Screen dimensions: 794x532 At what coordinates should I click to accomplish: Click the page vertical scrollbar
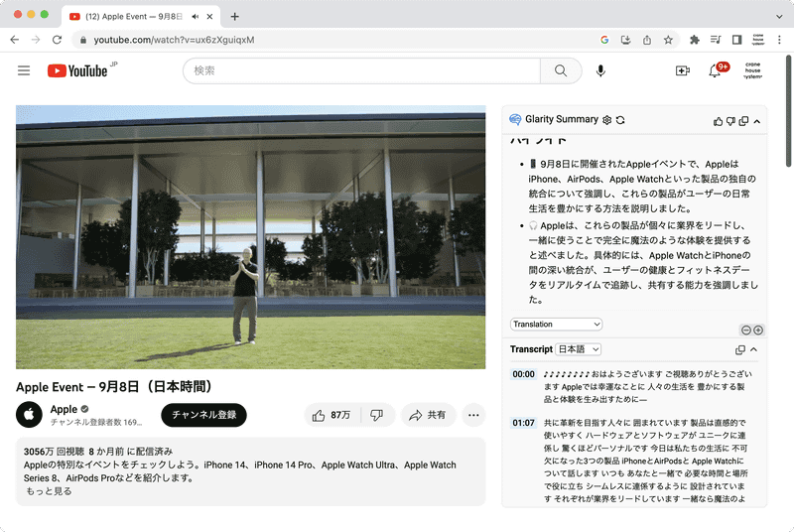click(789, 110)
